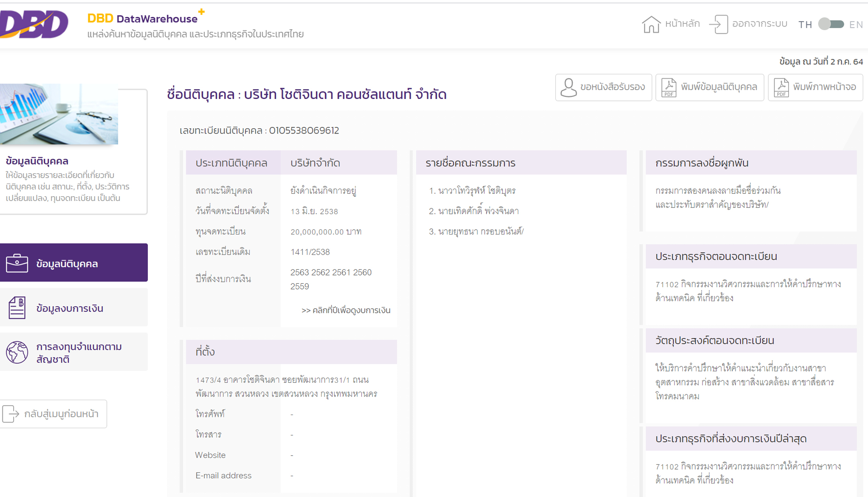This screenshot has width=868, height=497.
Task: Click PDF icon for printing juristic data
Action: coord(669,87)
